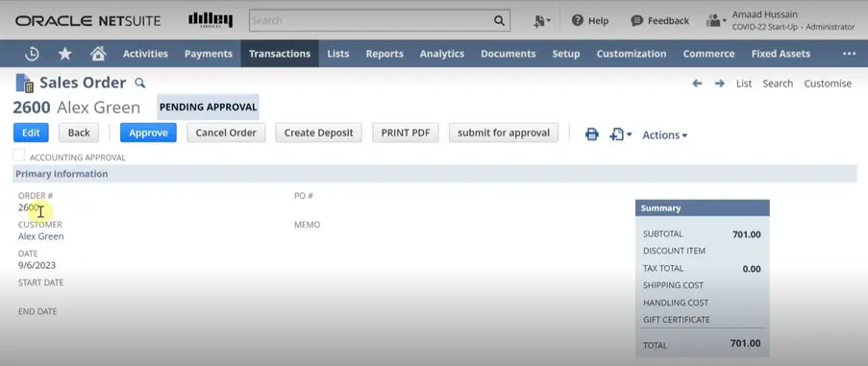Click the SHIPPING COST label
The width and height of the screenshot is (868, 366).
tap(673, 285)
